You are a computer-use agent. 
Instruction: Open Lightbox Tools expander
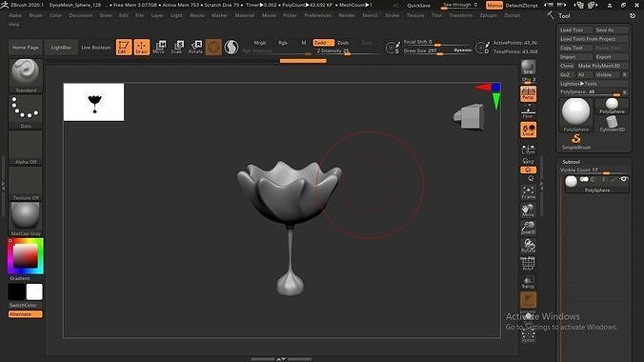(x=594, y=84)
